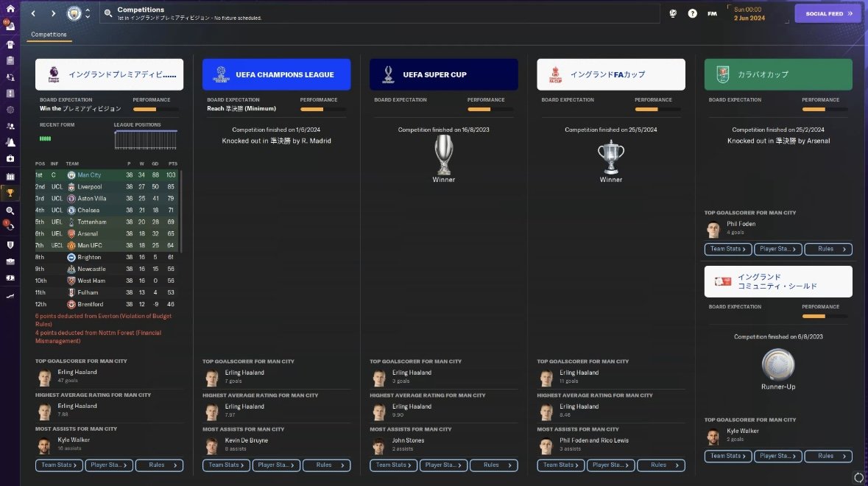Open the Home sidebar icon
This screenshot has width=868, height=486.
pyautogui.click(x=10, y=9)
